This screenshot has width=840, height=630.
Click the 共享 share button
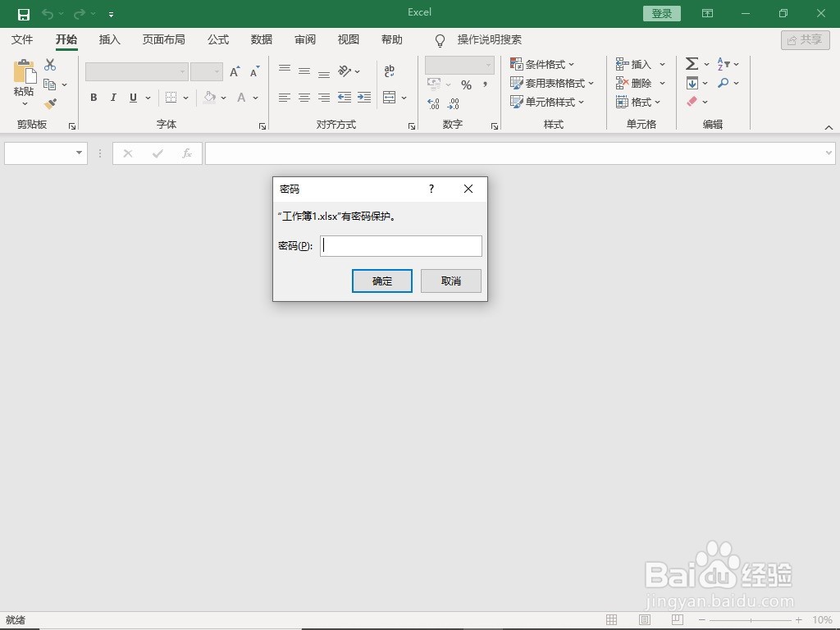(x=806, y=40)
